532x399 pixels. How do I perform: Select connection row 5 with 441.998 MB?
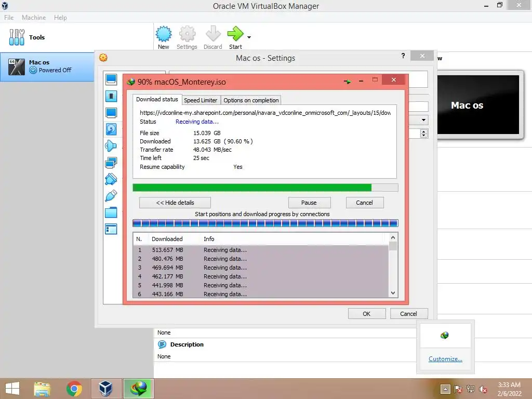[x=261, y=285]
